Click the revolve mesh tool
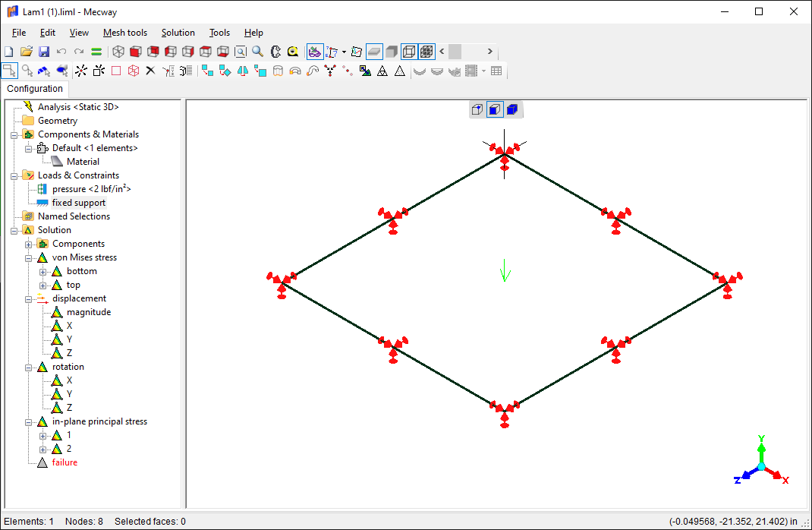812x530 pixels. pos(295,71)
